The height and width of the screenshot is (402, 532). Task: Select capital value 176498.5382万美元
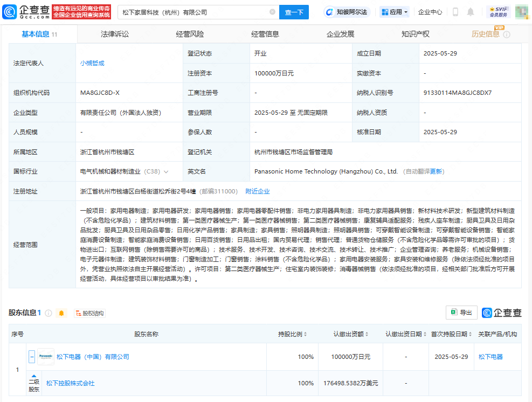[x=350, y=383]
